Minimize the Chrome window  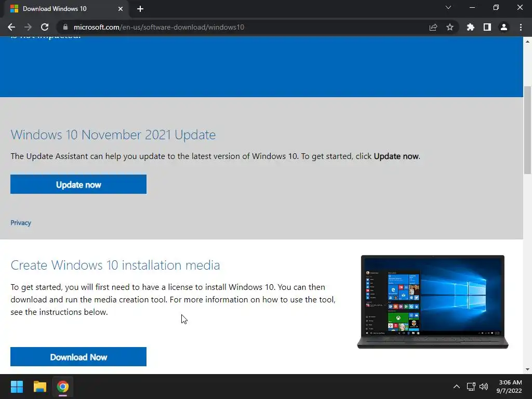pos(472,7)
